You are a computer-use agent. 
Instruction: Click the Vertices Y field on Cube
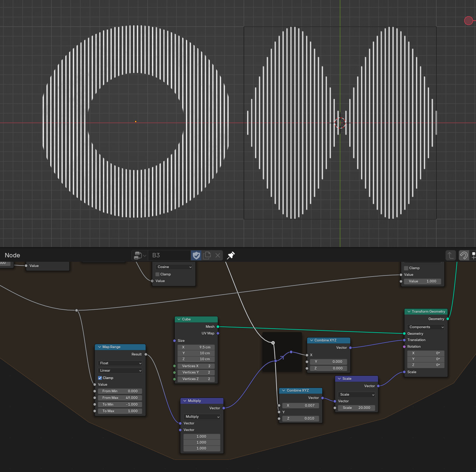pyautogui.click(x=196, y=372)
